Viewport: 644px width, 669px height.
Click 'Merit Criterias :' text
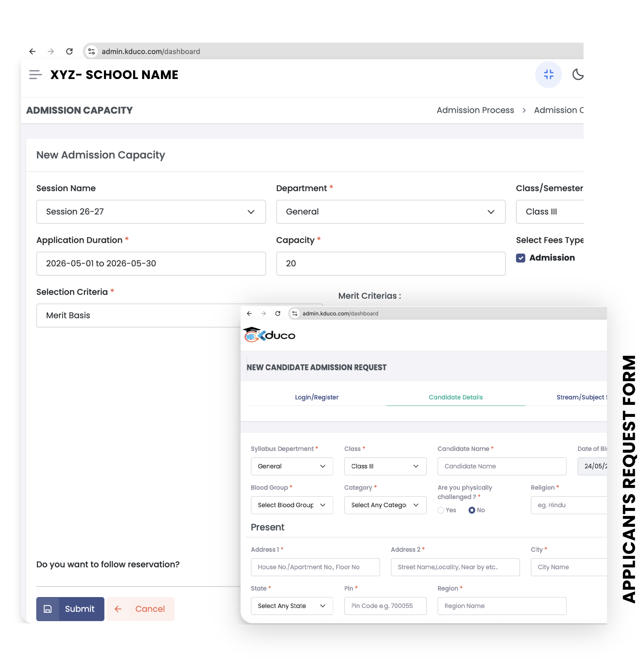pos(370,296)
